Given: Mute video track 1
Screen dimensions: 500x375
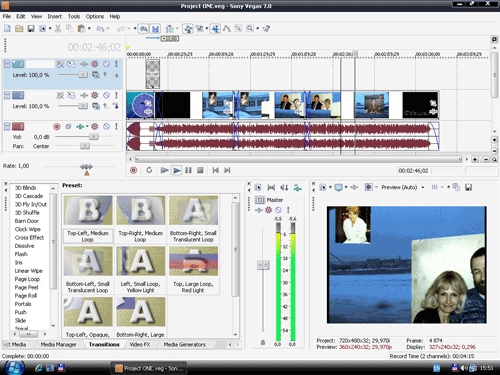Looking at the screenshot, I should click(x=106, y=64).
